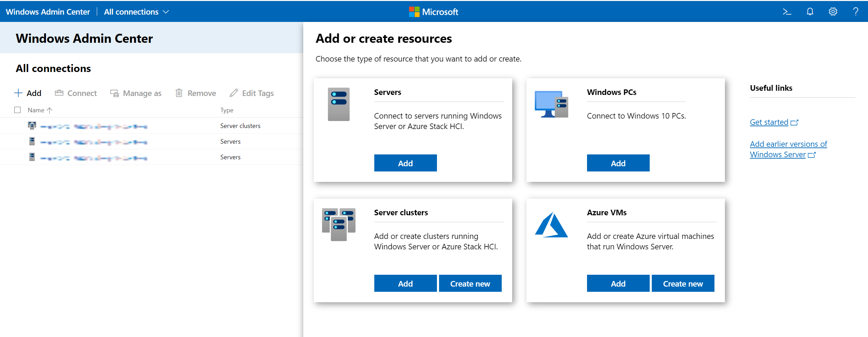Add a server via Servers card Add button
Image resolution: width=868 pixels, height=337 pixels.
pyautogui.click(x=405, y=163)
